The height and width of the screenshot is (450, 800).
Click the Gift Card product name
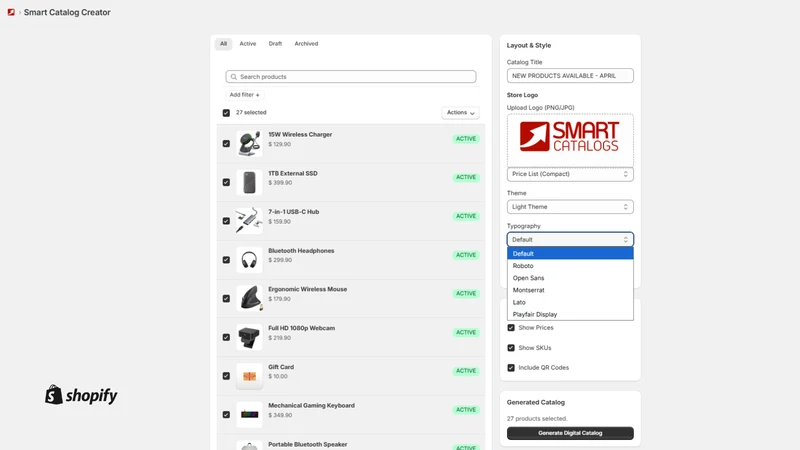(x=281, y=367)
